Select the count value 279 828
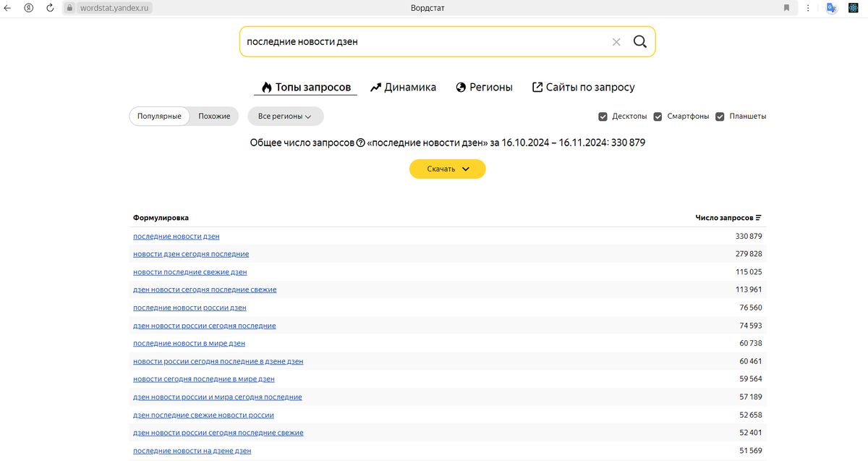Image resolution: width=868 pixels, height=461 pixels. click(749, 254)
